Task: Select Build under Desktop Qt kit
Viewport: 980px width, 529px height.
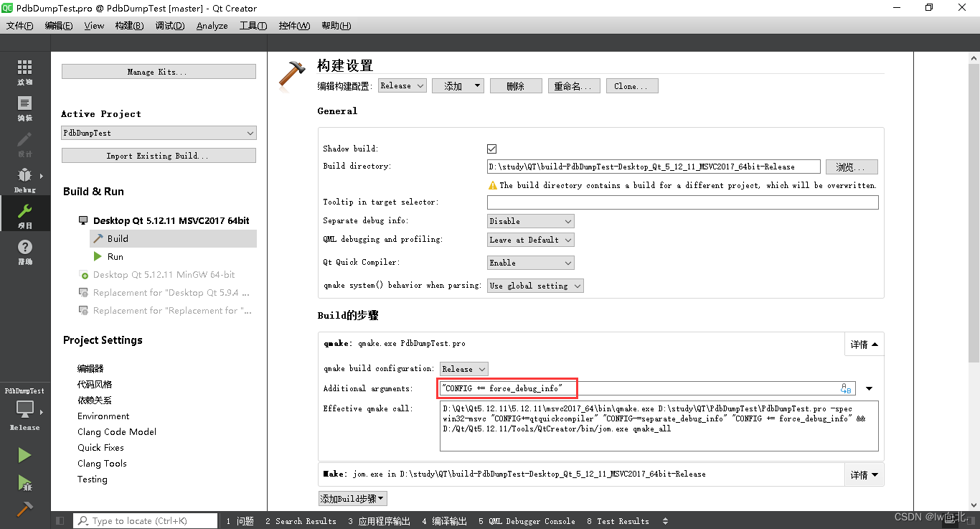Action: (x=173, y=238)
